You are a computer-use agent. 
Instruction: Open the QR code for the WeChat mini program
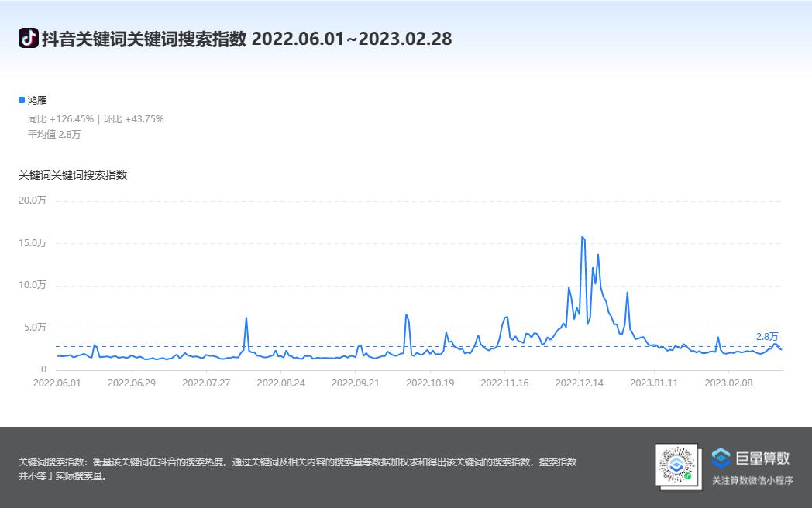(x=676, y=465)
